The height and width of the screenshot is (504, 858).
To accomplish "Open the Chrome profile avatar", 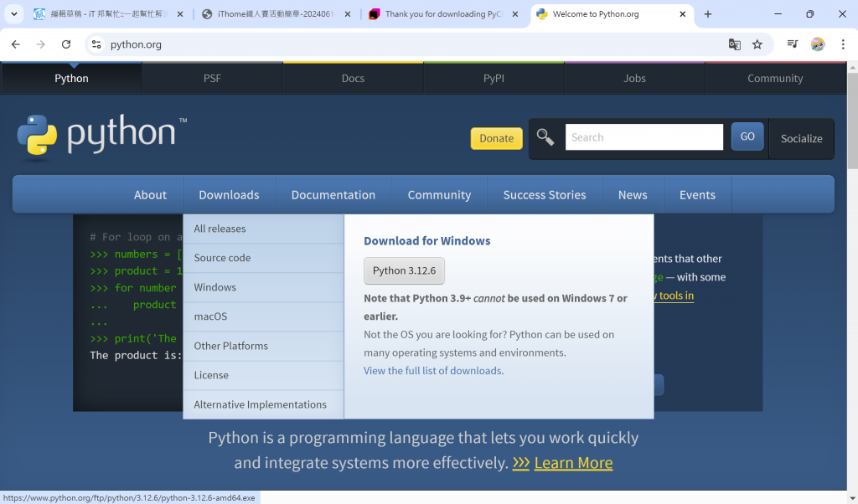I will tap(818, 44).
